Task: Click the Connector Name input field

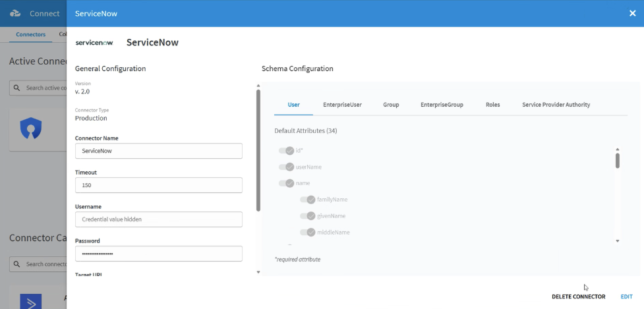Action: pos(159,151)
